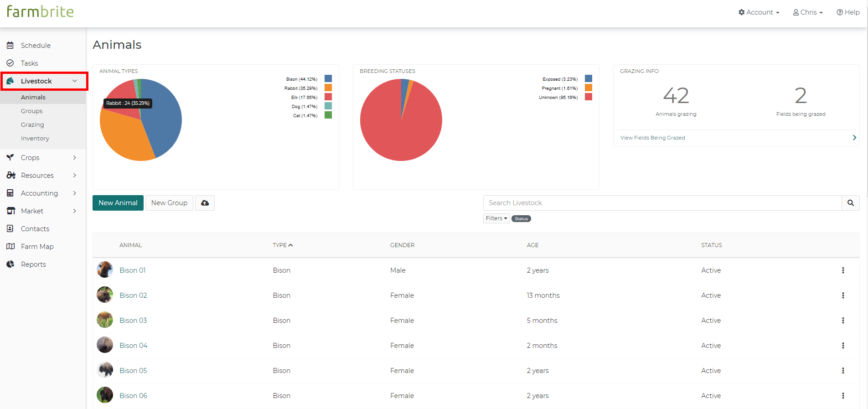This screenshot has height=409, width=868.
Task: Click the Market store icon
Action: [x=11, y=211]
